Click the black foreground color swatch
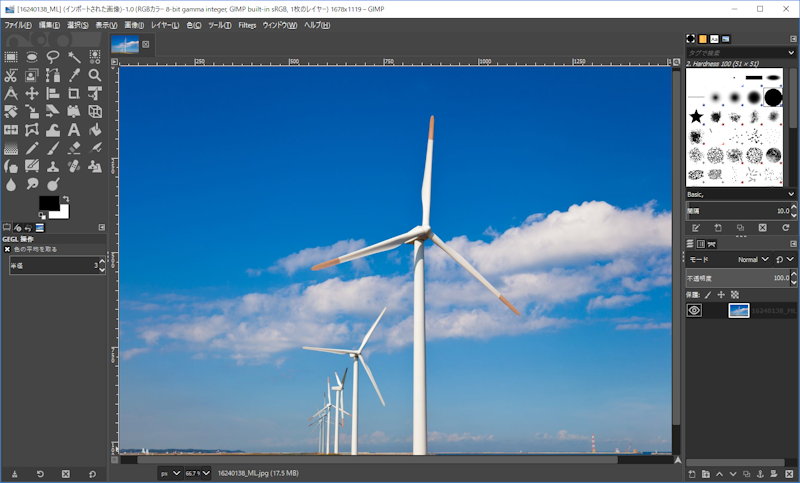 point(47,203)
